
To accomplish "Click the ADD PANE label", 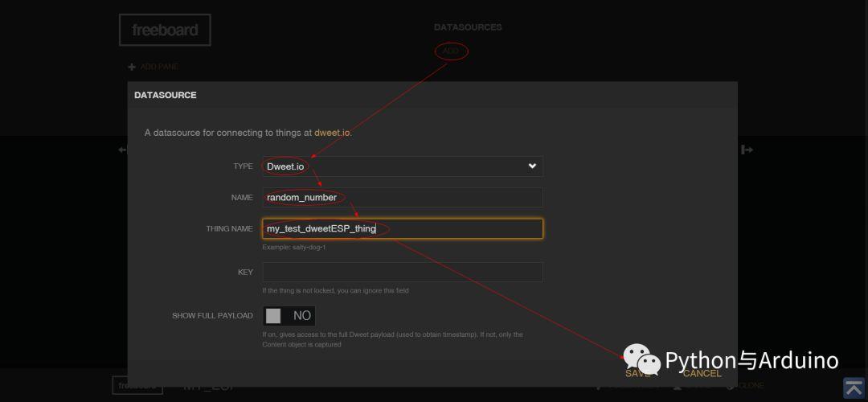I will [x=159, y=67].
